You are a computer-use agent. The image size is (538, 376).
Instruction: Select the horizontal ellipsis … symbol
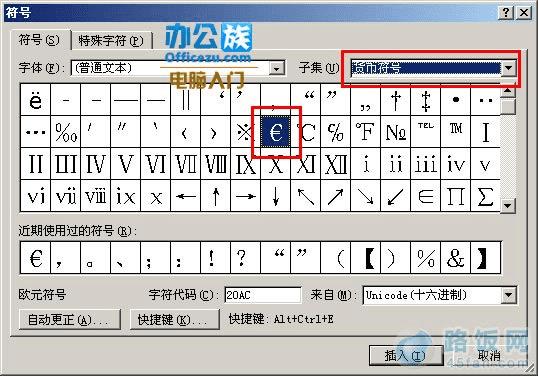[36, 132]
